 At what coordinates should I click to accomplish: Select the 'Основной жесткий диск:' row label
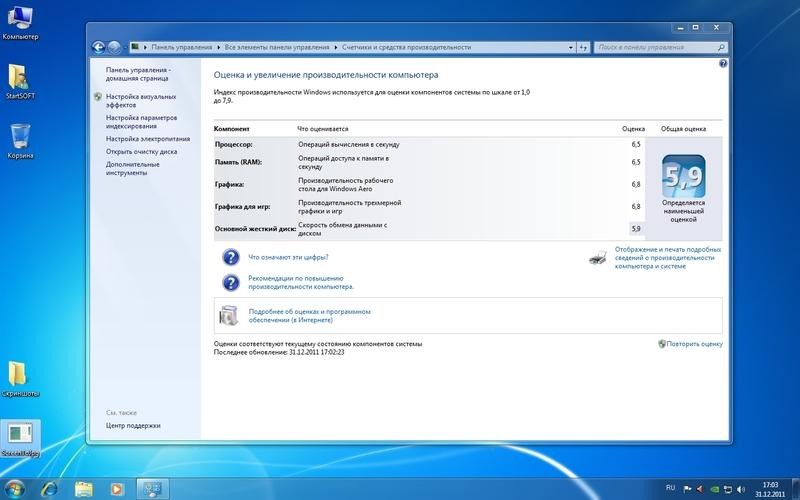(x=255, y=229)
